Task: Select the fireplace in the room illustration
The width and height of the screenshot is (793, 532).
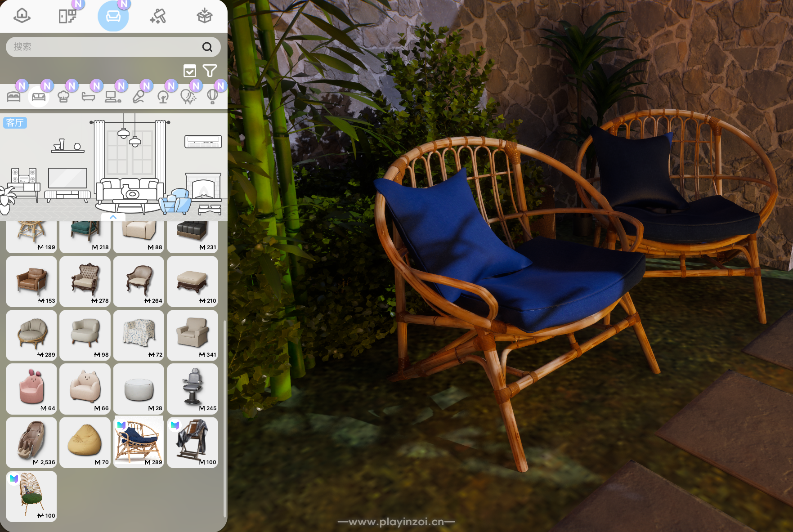Action: pos(204,186)
